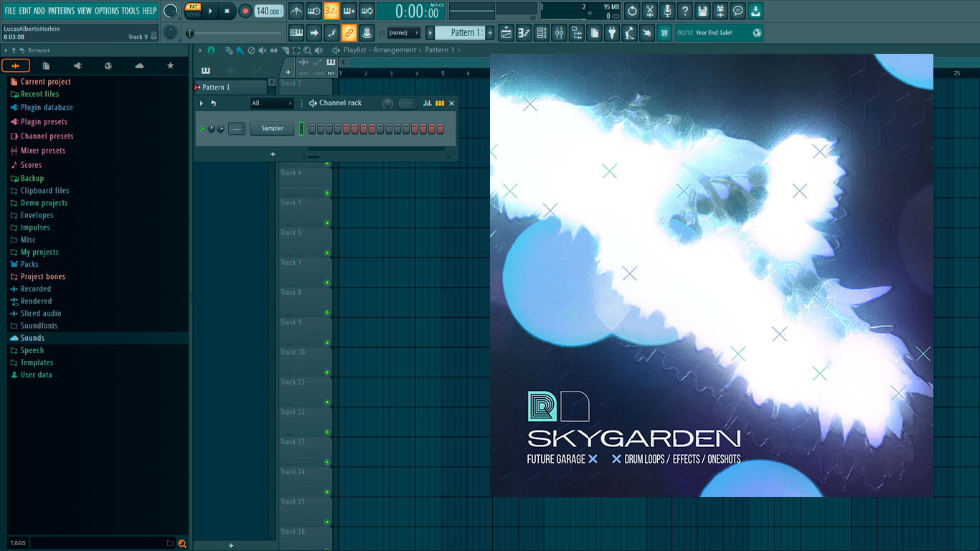The height and width of the screenshot is (551, 980).
Task: Expand the My projects folder
Action: [39, 252]
